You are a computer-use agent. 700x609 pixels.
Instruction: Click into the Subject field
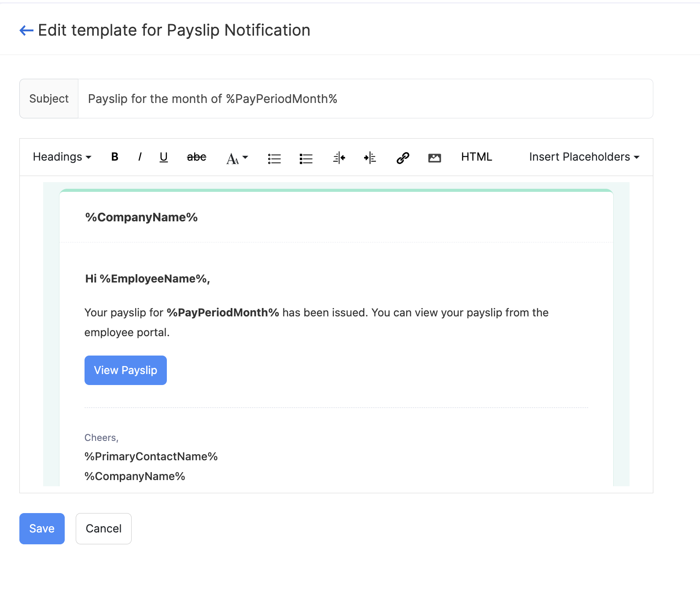pos(365,99)
